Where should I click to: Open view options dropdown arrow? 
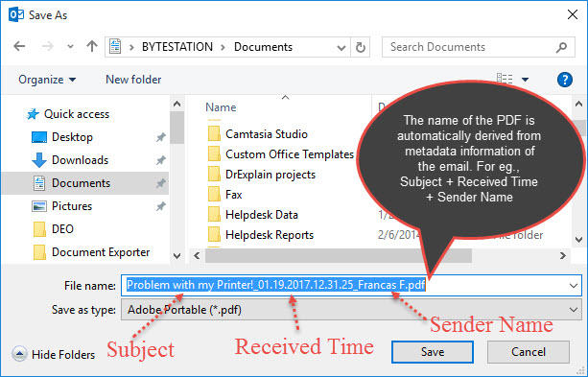525,80
